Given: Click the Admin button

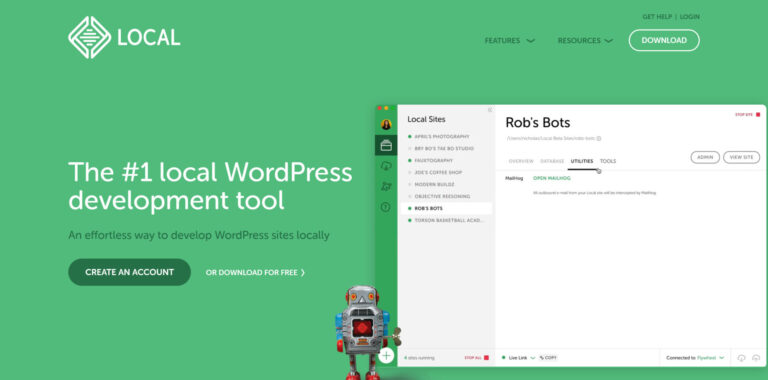Looking at the screenshot, I should (705, 157).
